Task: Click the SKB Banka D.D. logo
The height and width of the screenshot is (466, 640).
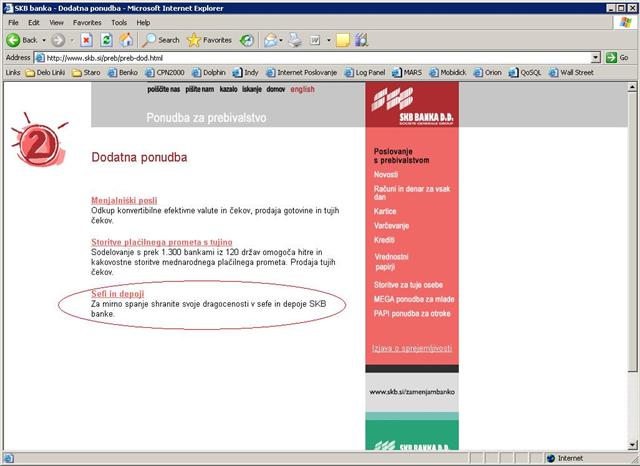Action: (x=412, y=105)
